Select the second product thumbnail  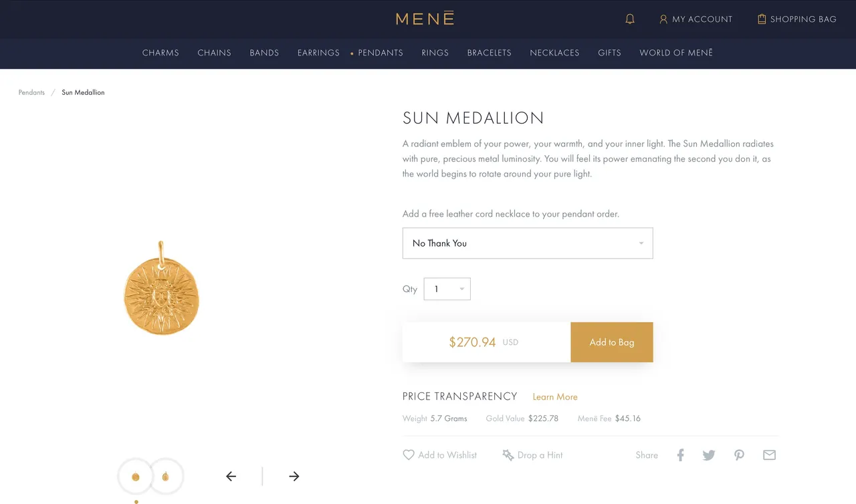click(x=165, y=477)
